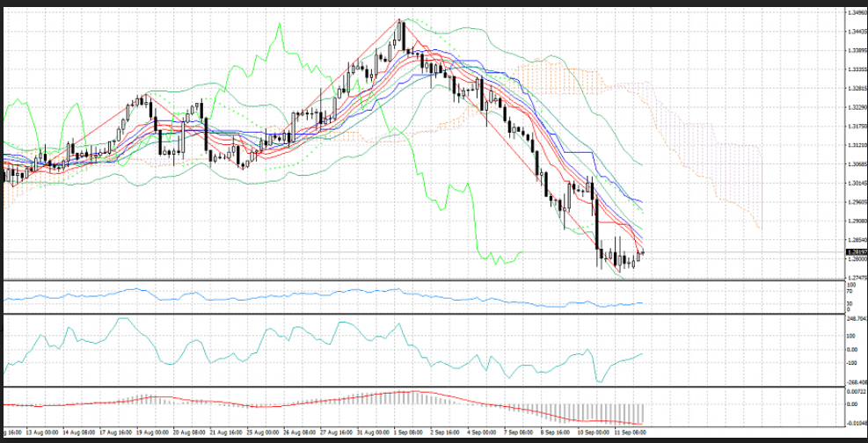Click the 248.704 value on CCI scale
868x443 pixels.
click(856, 318)
